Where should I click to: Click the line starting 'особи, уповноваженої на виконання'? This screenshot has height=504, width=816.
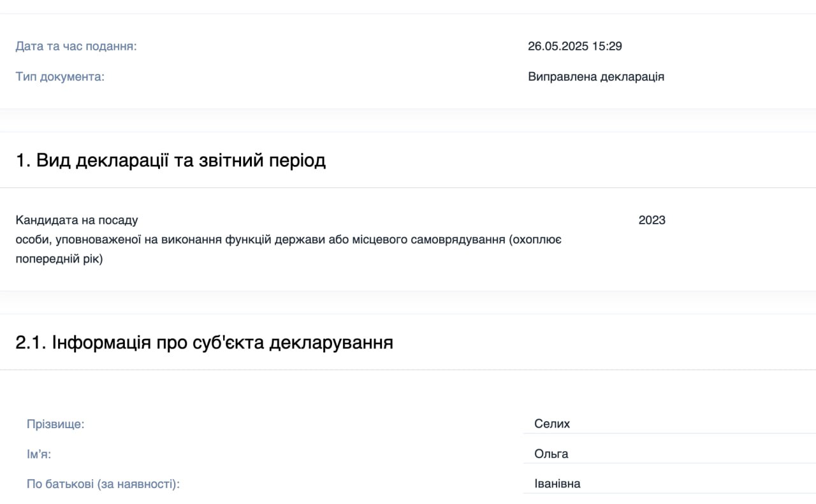[288, 240]
